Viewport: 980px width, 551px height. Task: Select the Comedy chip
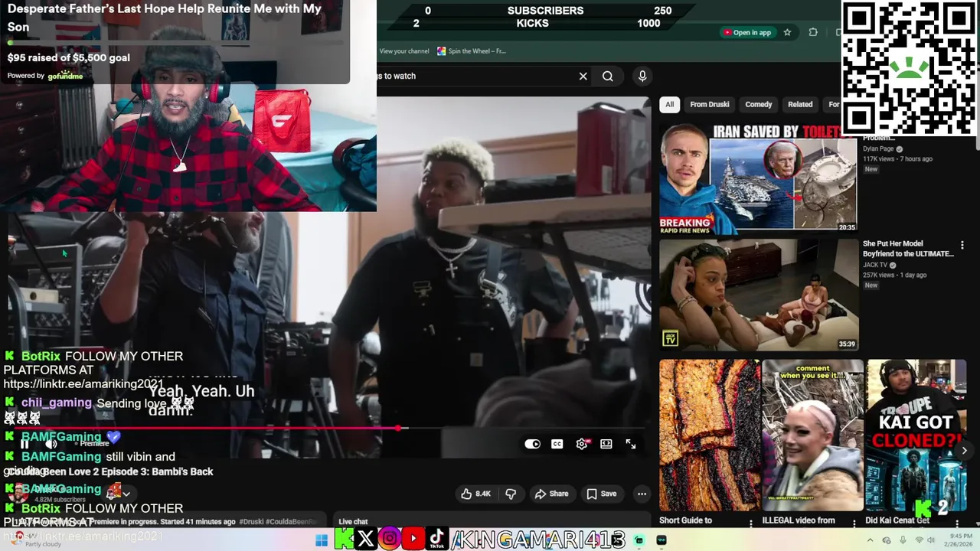click(x=759, y=104)
